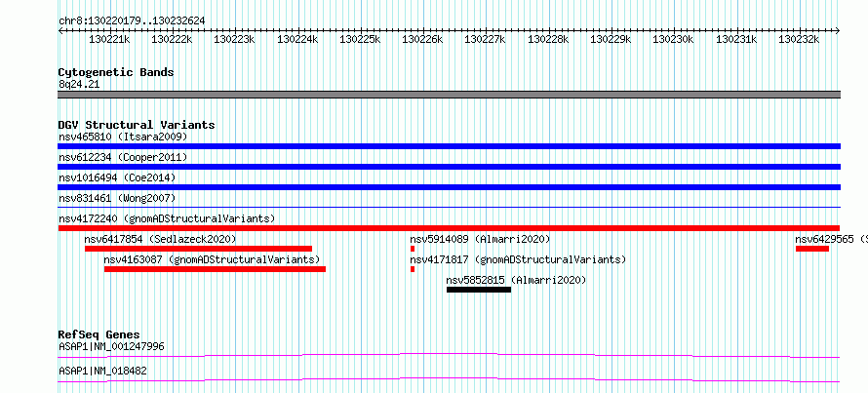
Task: Click the small red marker under nsv4171817
Action: (x=413, y=269)
